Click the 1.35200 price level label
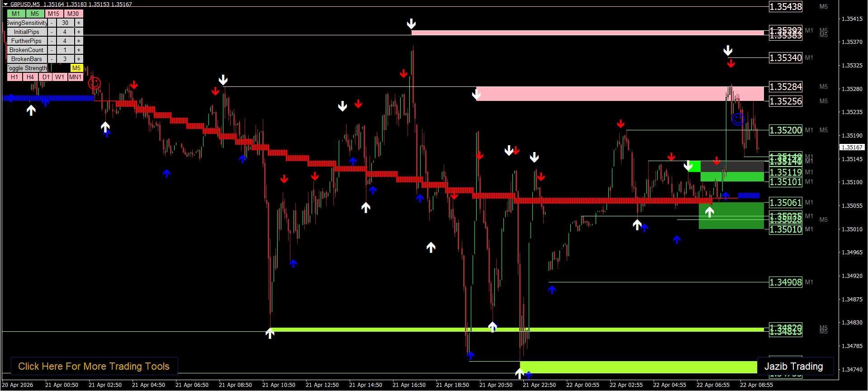This screenshot has width=868, height=391. [x=786, y=130]
